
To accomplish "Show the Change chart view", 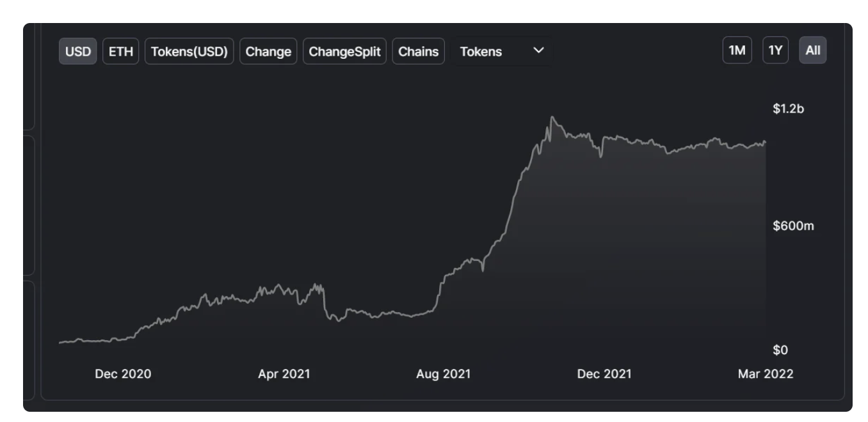I will point(268,51).
